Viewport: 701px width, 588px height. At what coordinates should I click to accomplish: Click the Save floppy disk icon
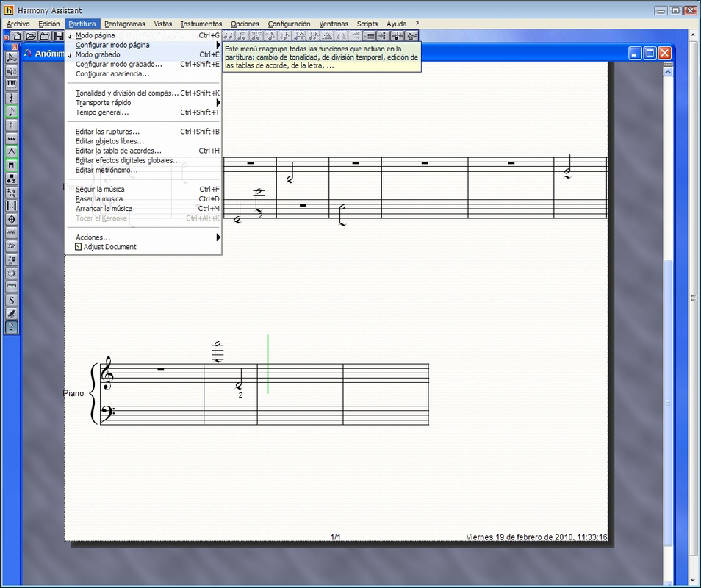(x=58, y=36)
